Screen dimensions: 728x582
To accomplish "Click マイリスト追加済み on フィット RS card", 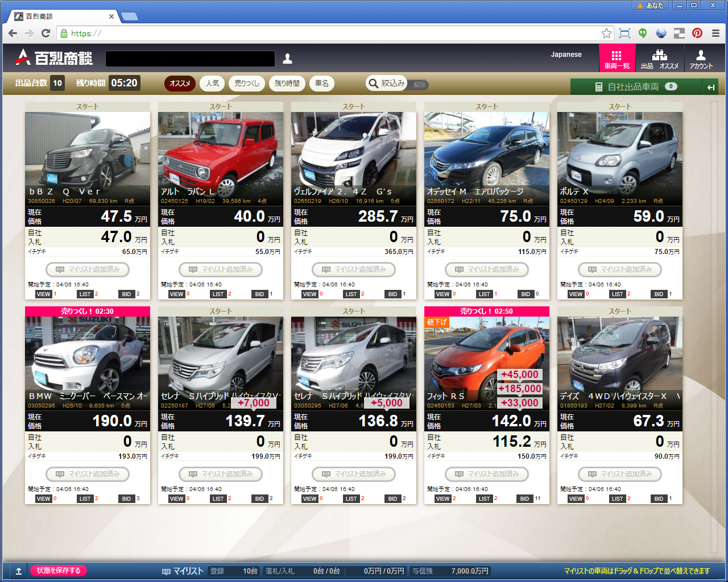I will pos(487,474).
